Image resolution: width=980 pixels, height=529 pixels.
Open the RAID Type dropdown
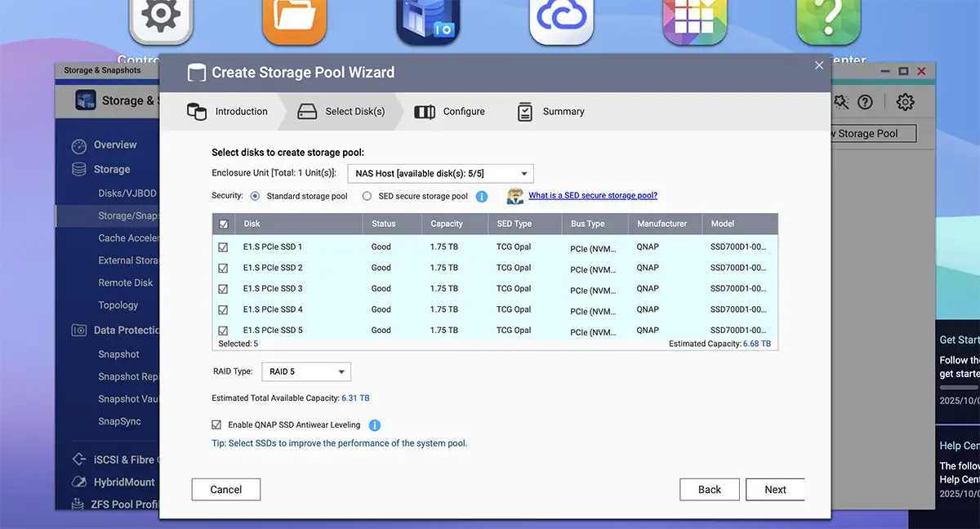pyautogui.click(x=306, y=371)
